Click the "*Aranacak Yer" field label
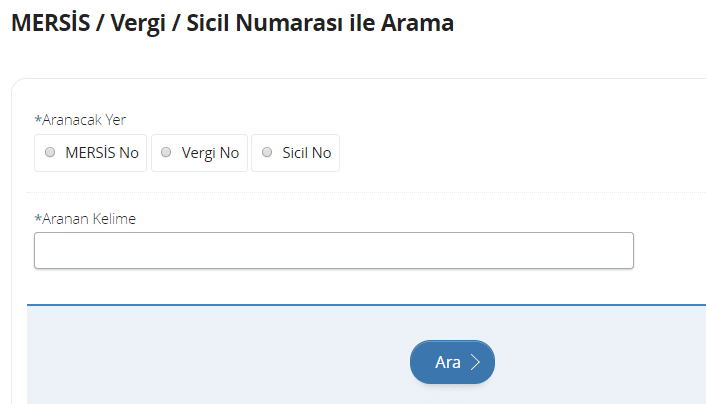The image size is (706, 404). coord(83,119)
